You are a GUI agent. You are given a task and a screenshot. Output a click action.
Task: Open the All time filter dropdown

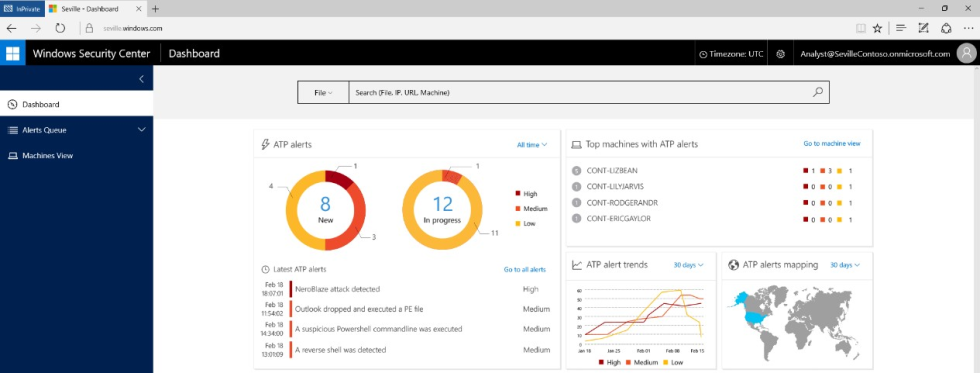[x=532, y=145]
